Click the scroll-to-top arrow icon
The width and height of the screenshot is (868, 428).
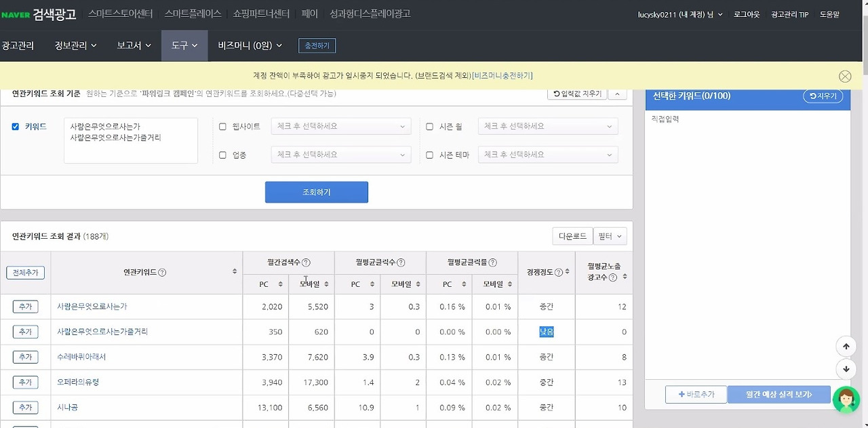(x=846, y=346)
